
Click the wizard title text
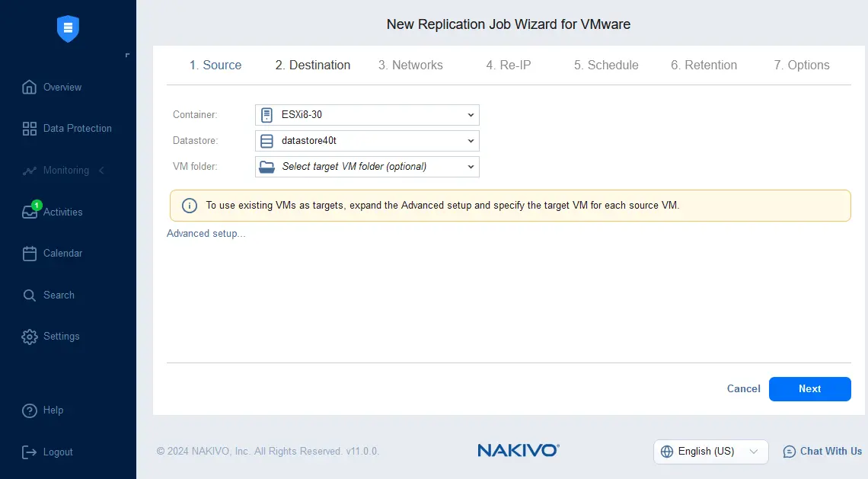tap(509, 24)
